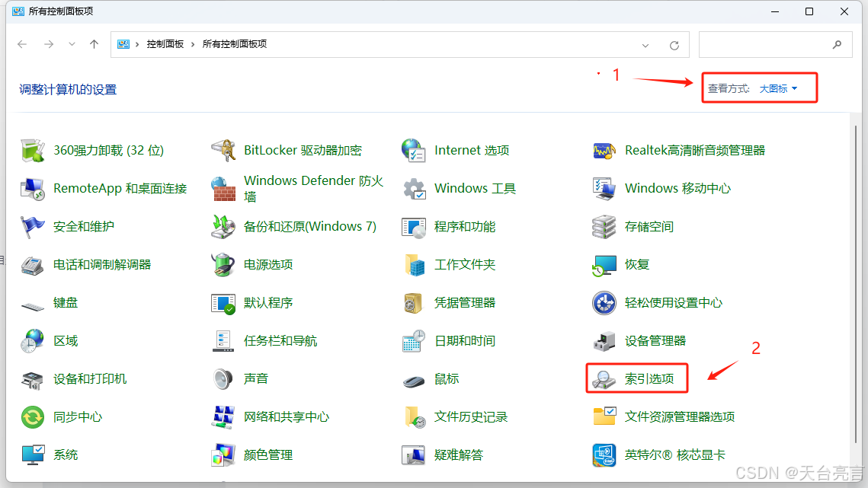Open 默认程序 icon
This screenshot has width=868, height=488.
tap(223, 303)
